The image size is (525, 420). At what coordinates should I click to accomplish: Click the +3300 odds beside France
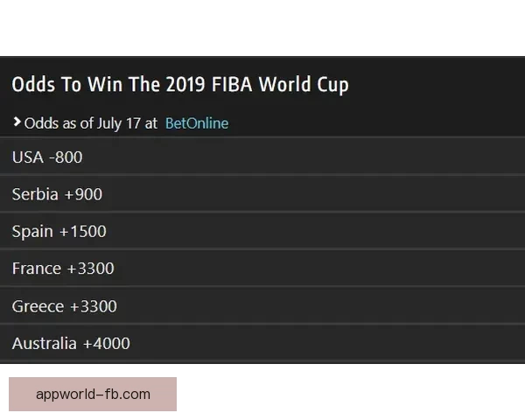[x=91, y=269]
